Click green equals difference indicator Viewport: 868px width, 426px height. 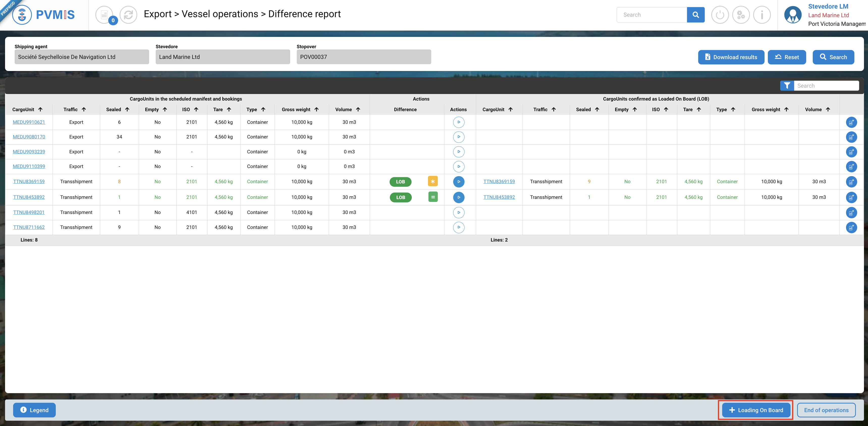click(433, 197)
